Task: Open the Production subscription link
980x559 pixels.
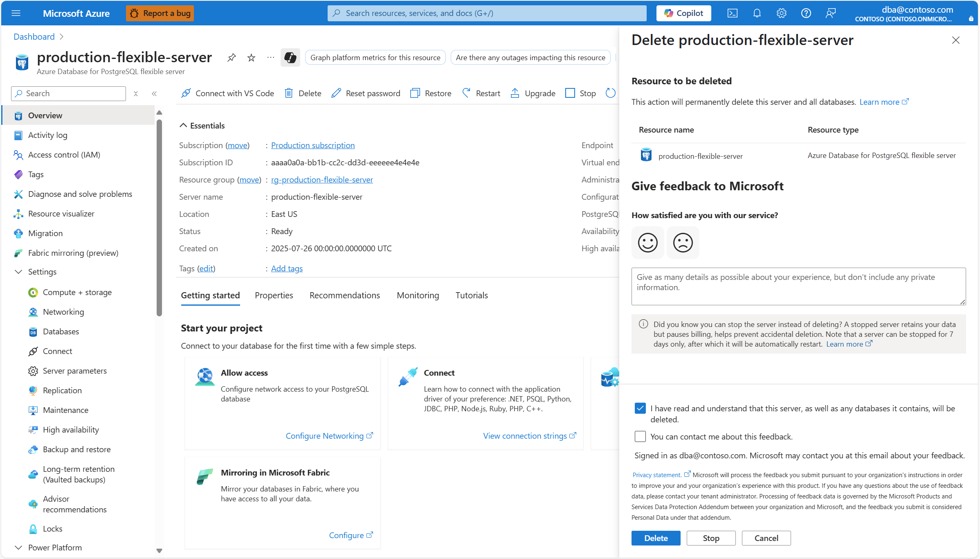Action: click(x=312, y=145)
